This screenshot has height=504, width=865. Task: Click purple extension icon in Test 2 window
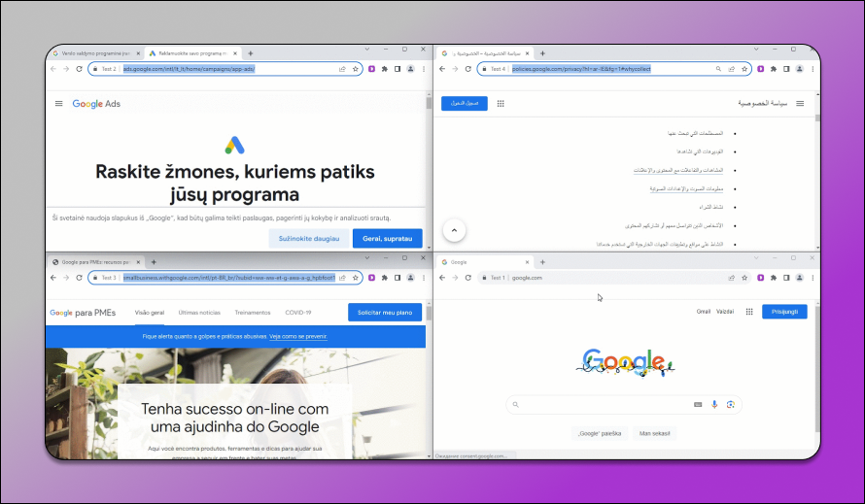372,69
